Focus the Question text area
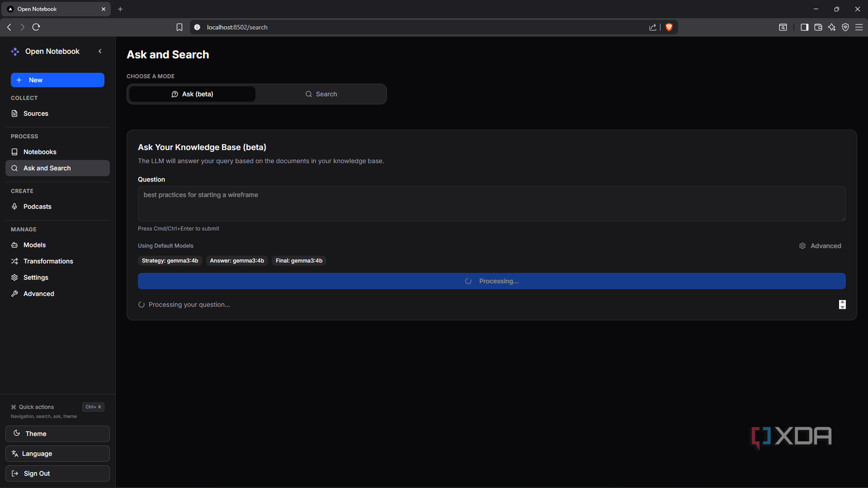 tap(491, 204)
